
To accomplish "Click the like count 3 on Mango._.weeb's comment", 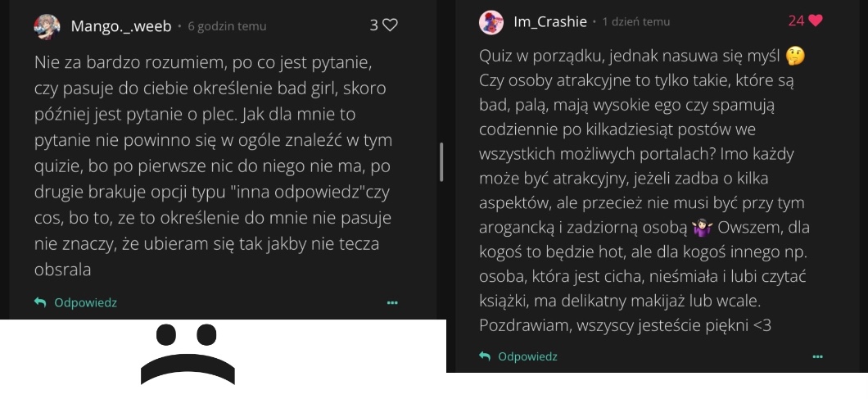I will pyautogui.click(x=373, y=25).
